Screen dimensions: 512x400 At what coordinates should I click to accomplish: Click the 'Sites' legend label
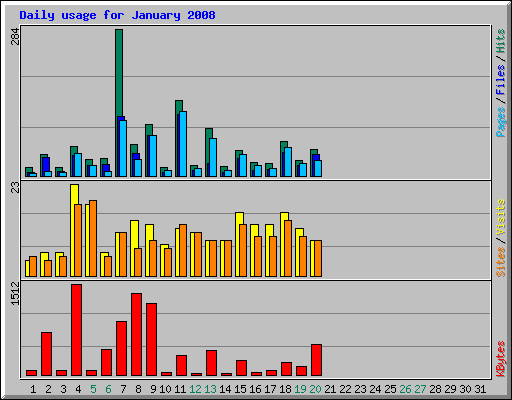501,262
